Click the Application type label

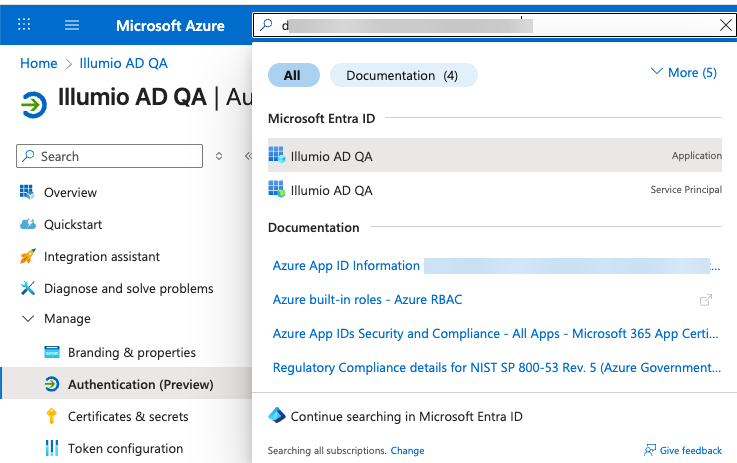[697, 156]
